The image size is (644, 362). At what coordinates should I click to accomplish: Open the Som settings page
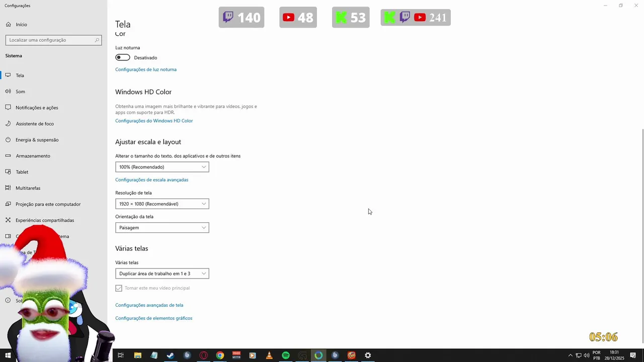[x=20, y=92]
